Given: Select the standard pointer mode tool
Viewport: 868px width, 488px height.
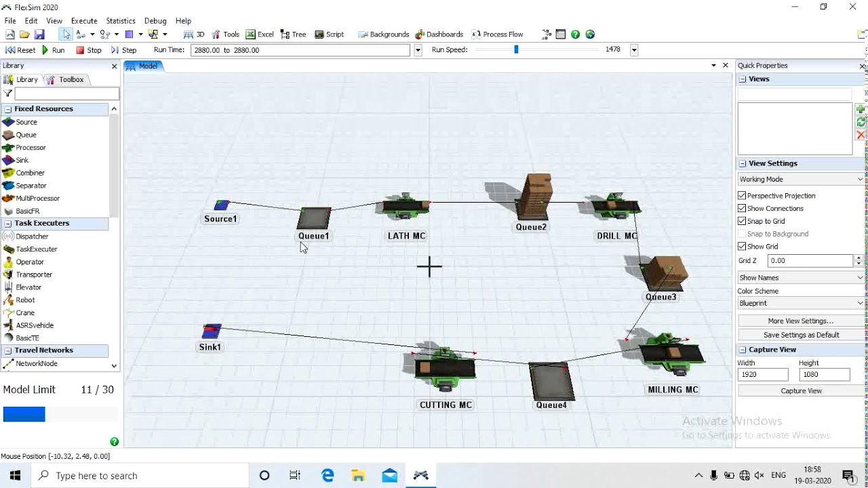Looking at the screenshot, I should [66, 34].
